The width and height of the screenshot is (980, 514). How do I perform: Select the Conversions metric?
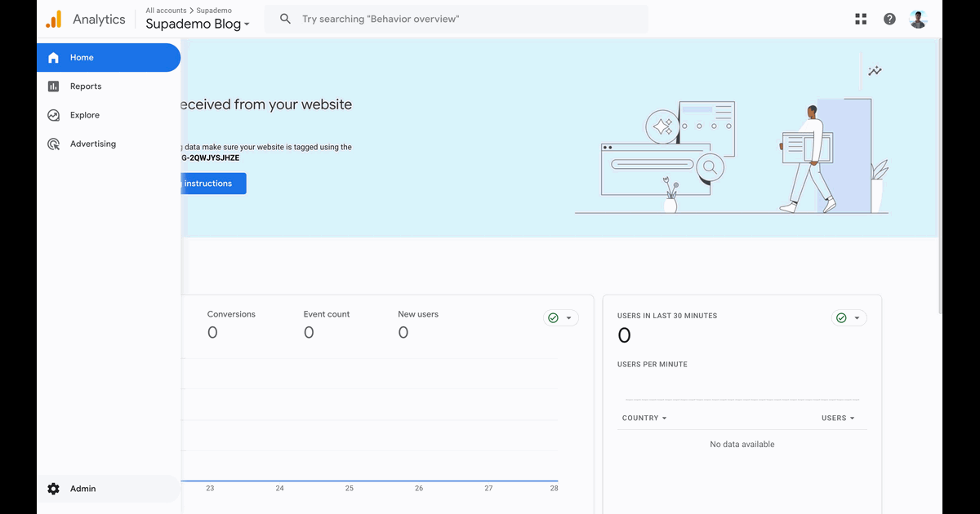[x=231, y=325]
